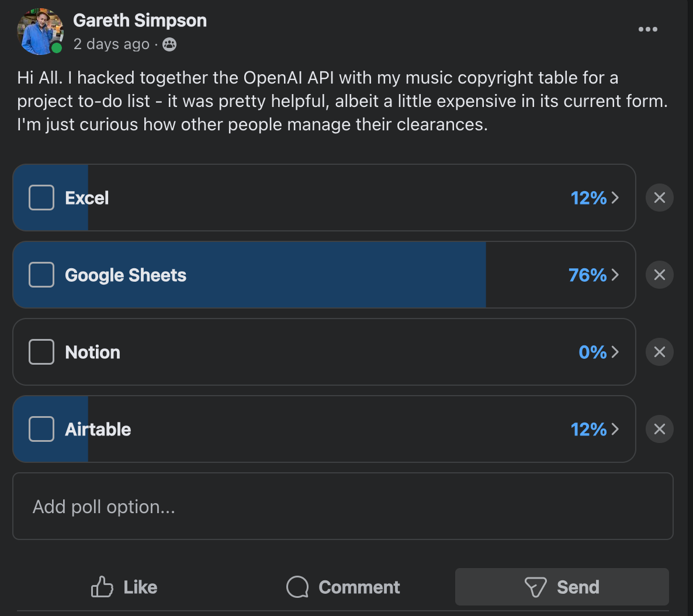This screenshot has height=616, width=693.
Task: Open Gareth Simpson's profile name link
Action: (140, 20)
